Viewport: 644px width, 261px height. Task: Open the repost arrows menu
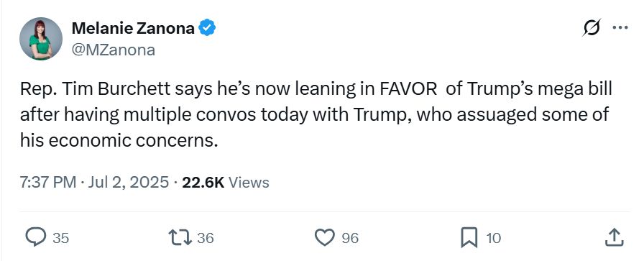point(180,237)
